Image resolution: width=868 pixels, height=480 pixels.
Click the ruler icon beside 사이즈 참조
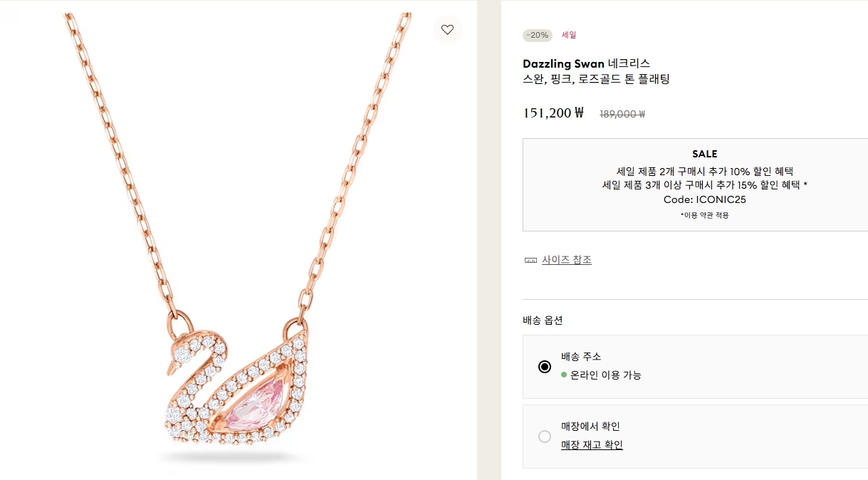click(x=530, y=261)
